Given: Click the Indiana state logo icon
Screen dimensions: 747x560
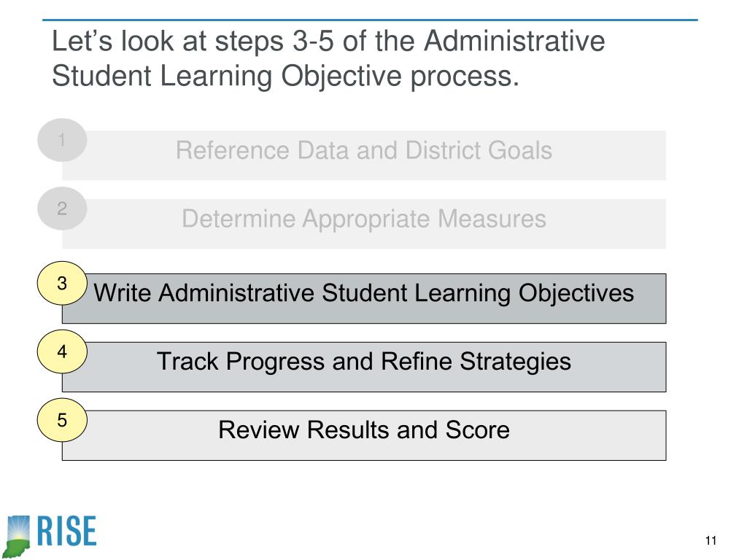Looking at the screenshot, I should pyautogui.click(x=18, y=536).
